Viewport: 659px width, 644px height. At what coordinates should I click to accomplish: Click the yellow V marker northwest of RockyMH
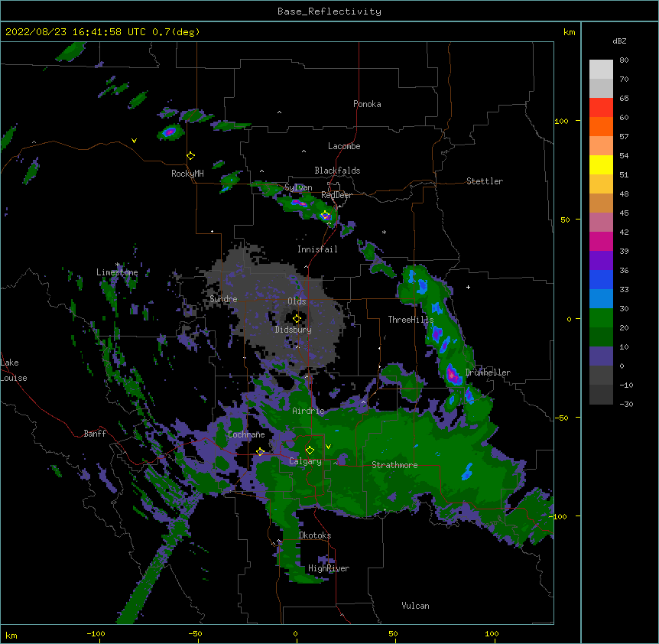coord(134,141)
